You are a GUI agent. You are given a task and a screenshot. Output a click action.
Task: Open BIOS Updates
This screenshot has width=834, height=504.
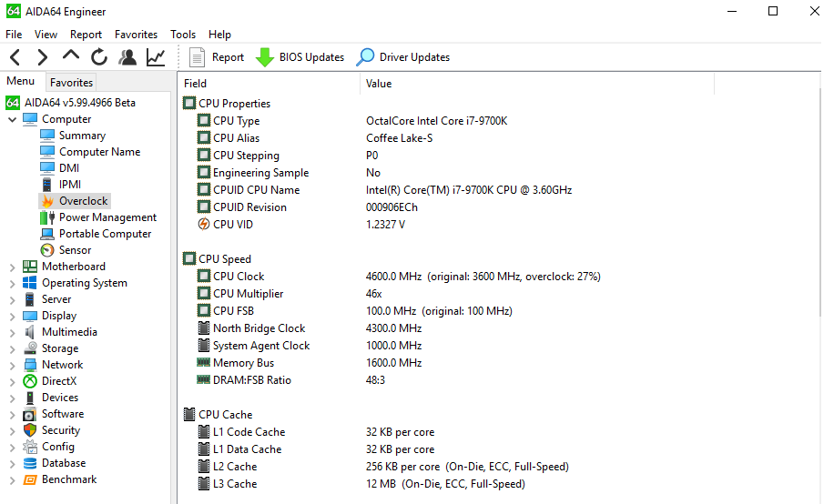300,57
